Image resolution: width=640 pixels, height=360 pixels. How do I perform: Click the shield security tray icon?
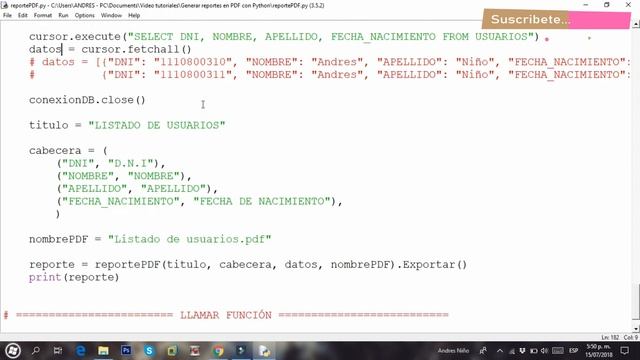522,351
